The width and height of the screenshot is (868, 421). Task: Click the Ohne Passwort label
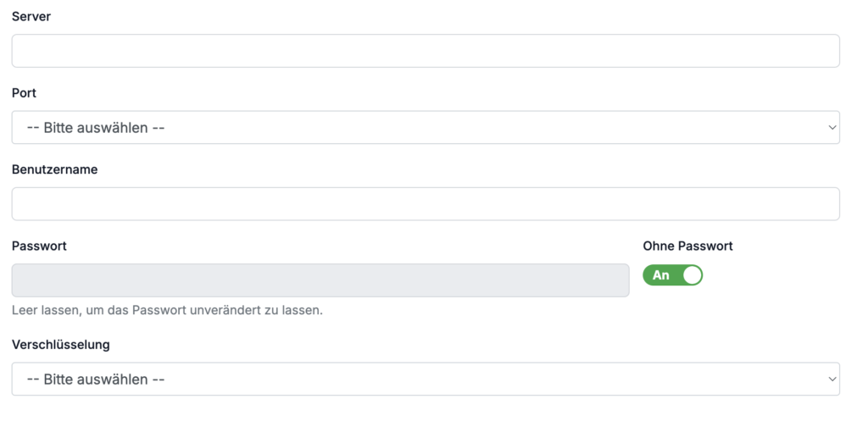point(687,246)
